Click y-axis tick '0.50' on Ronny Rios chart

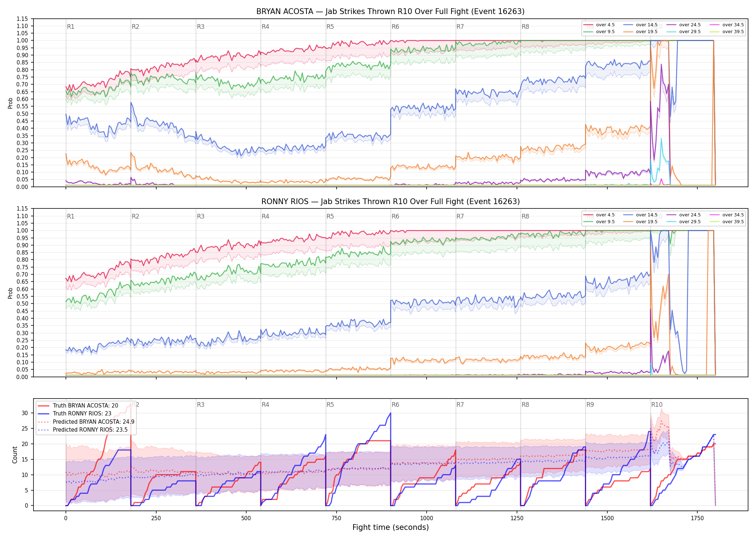(x=22, y=303)
